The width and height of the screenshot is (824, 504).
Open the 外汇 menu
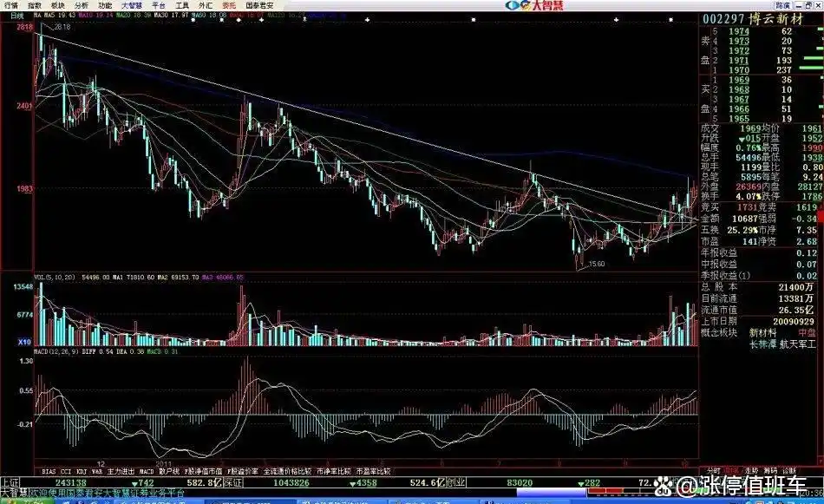[x=206, y=5]
